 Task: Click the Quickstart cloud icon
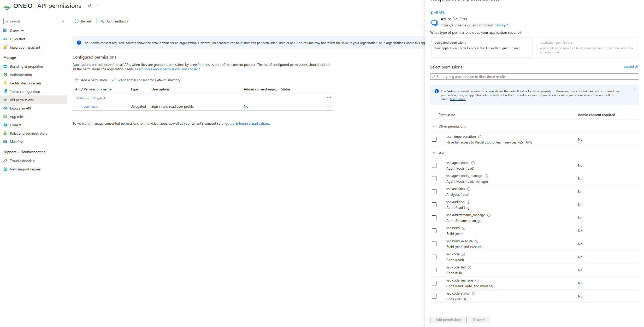[x=5, y=39]
